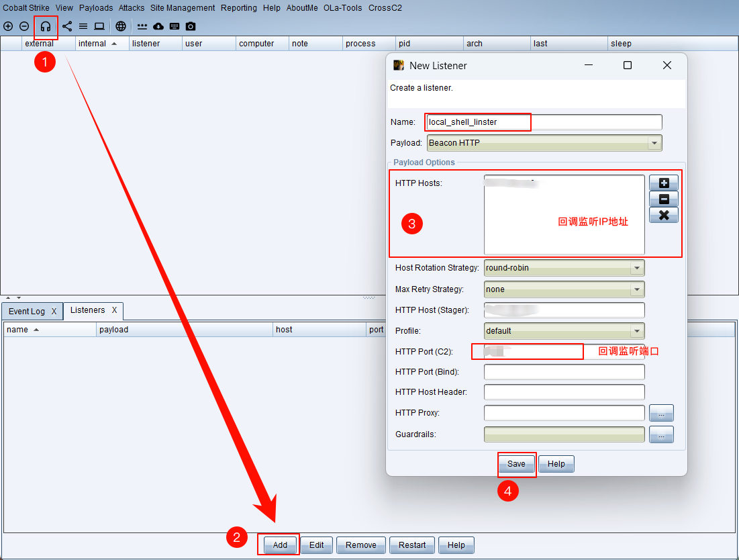Screen dimensions: 739x560
Task: Click the New Listener window icon
Action: click(399, 66)
